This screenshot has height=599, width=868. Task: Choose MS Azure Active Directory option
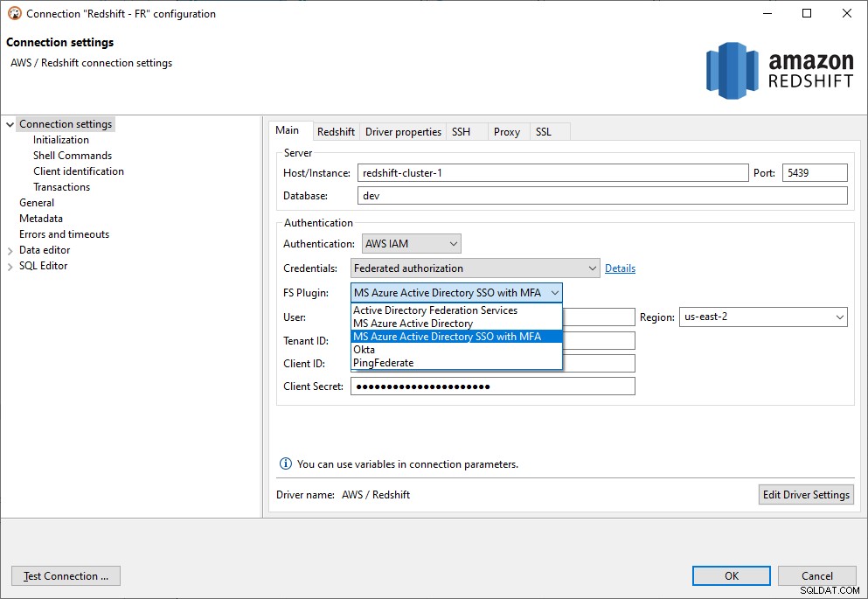pos(456,324)
